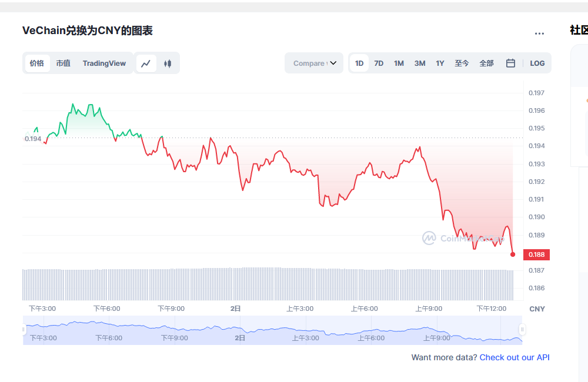Switch to line chart view icon
Image resolution: width=588 pixels, height=382 pixels.
146,63
